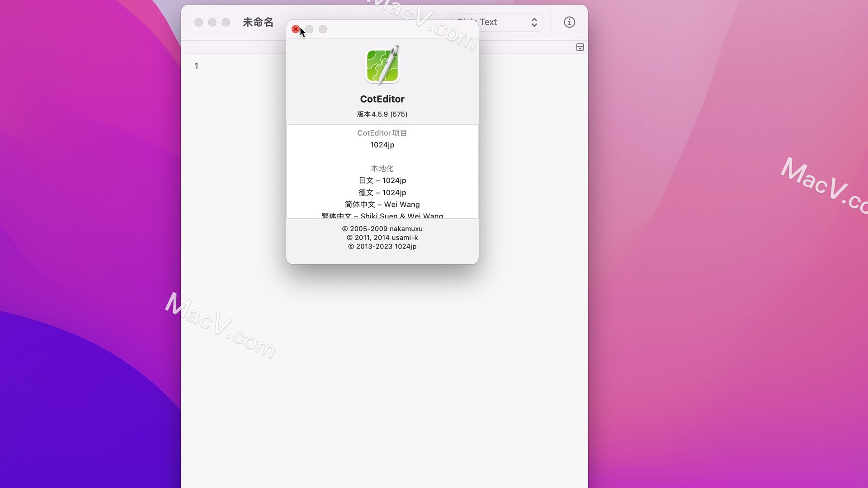This screenshot has width=868, height=488.
Task: Click 简体中文 – Wei Wang credit line
Action: point(382,205)
